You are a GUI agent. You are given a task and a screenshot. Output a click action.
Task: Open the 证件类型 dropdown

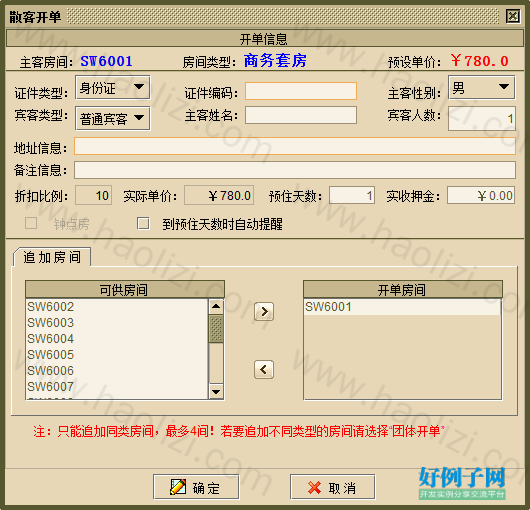pyautogui.click(x=113, y=88)
